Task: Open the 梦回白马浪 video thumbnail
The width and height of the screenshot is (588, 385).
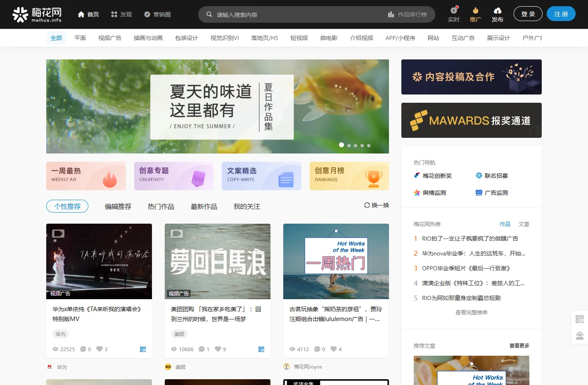Action: point(218,261)
